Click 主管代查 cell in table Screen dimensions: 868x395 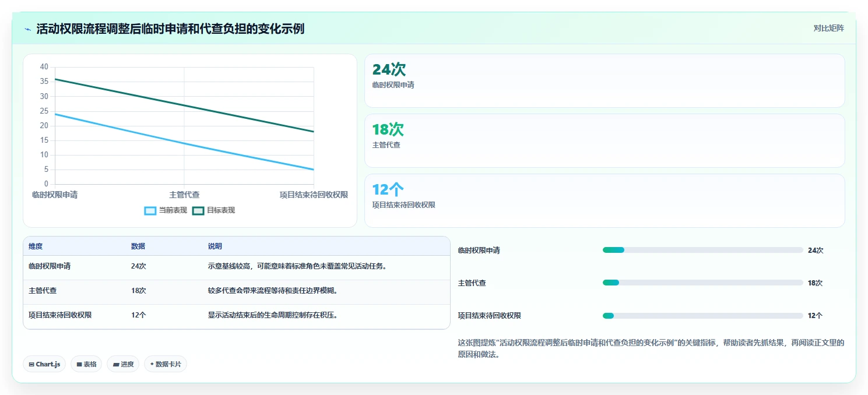(x=43, y=290)
